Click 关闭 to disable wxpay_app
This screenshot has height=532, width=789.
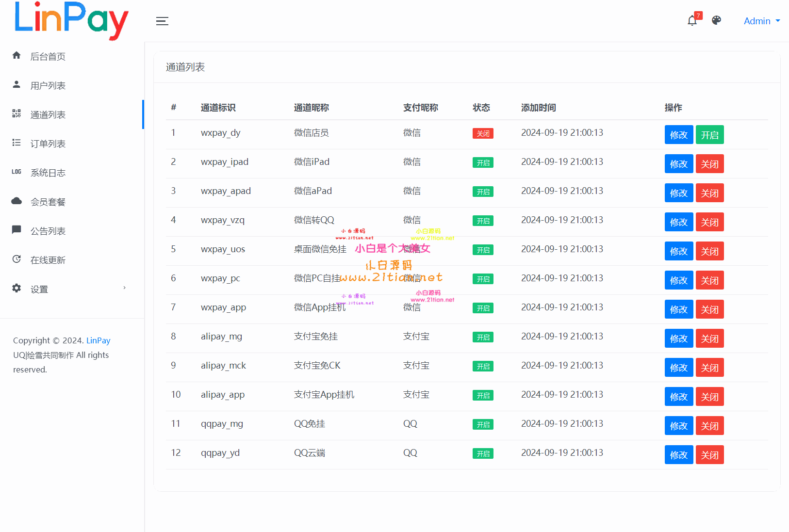tap(709, 309)
